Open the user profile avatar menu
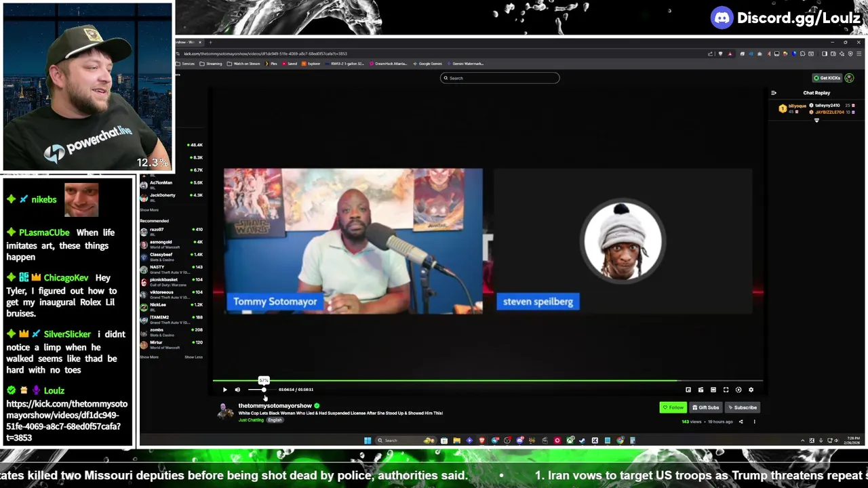 point(850,78)
